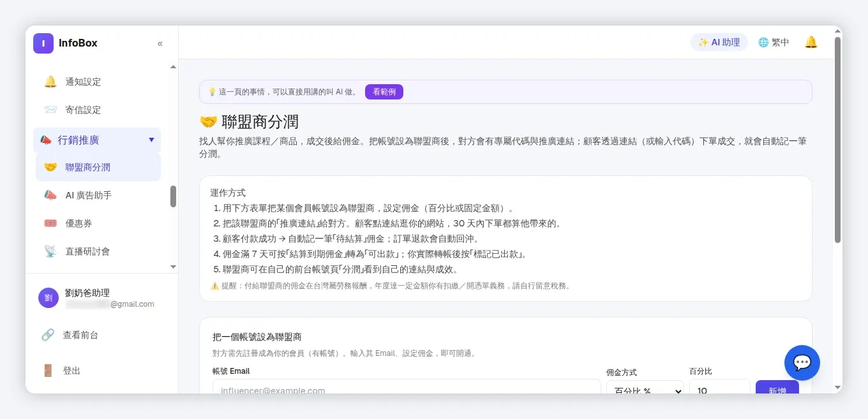Click the main page vertical scrollbar

coord(837,140)
